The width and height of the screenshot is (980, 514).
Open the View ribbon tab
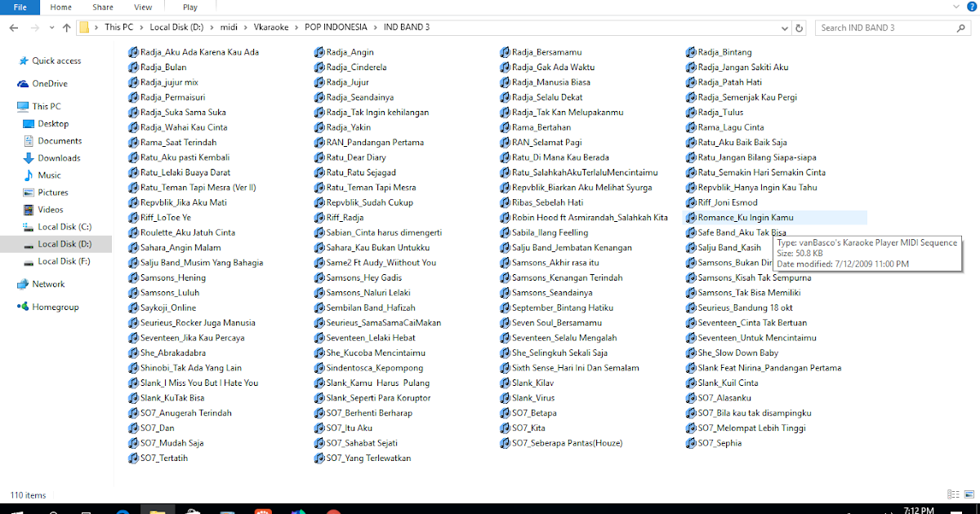pyautogui.click(x=143, y=7)
